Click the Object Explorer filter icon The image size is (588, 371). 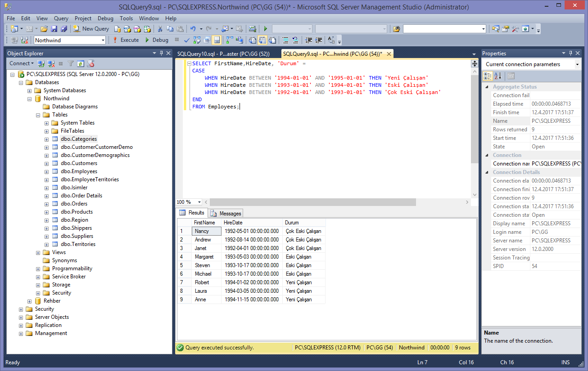point(72,63)
